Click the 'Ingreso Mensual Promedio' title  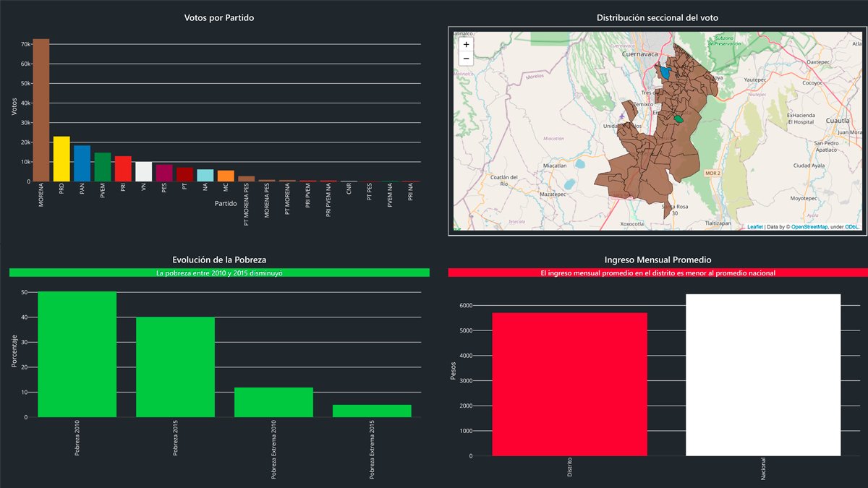tap(658, 260)
